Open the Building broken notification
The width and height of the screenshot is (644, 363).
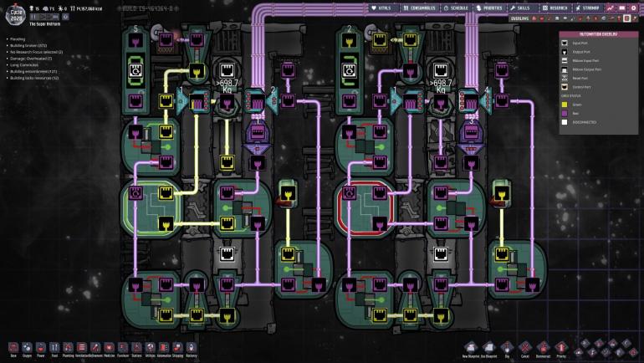[x=28, y=45]
